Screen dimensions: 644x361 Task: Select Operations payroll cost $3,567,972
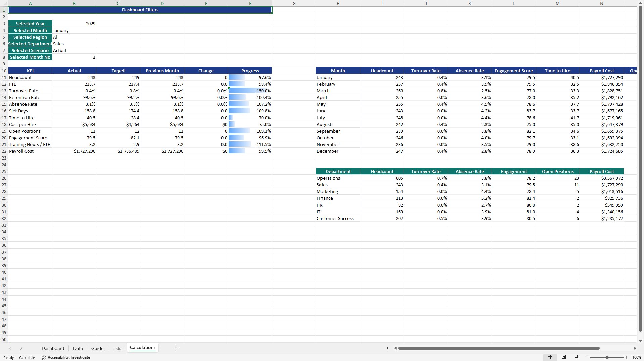[x=601, y=178]
